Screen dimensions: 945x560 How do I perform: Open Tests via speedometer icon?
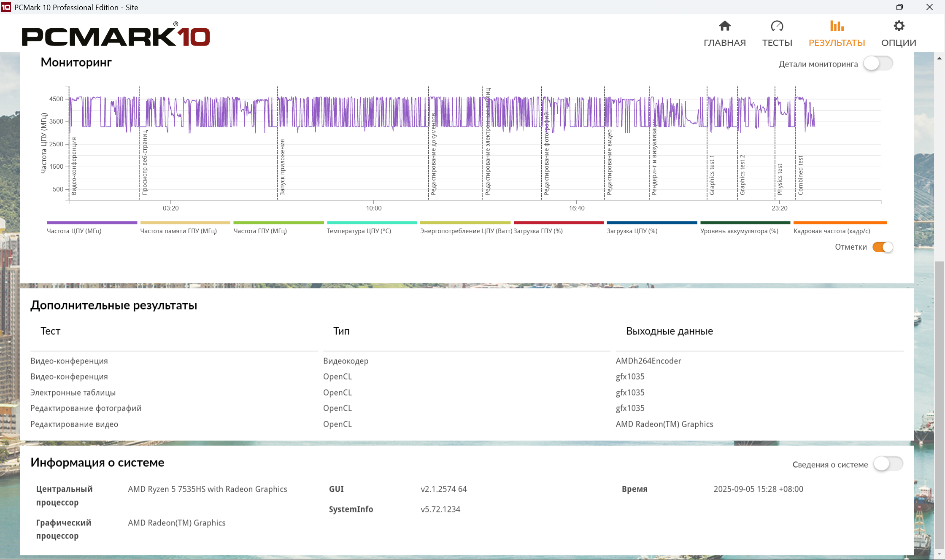(x=777, y=26)
